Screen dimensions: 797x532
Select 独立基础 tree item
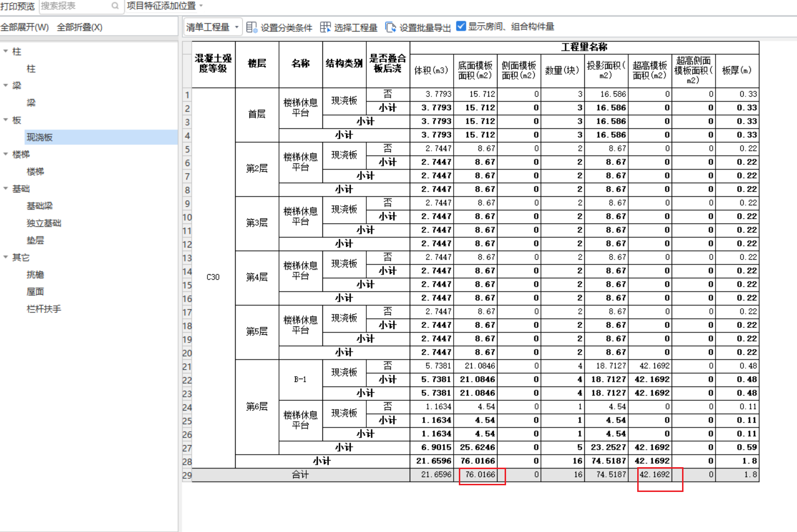[x=44, y=223]
